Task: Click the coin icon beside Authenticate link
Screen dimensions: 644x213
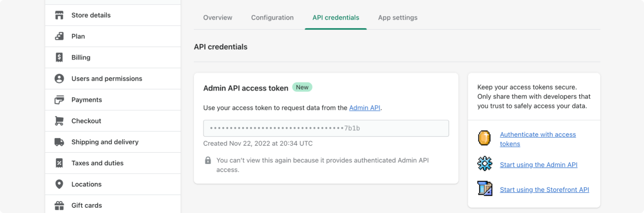Action: click(484, 138)
